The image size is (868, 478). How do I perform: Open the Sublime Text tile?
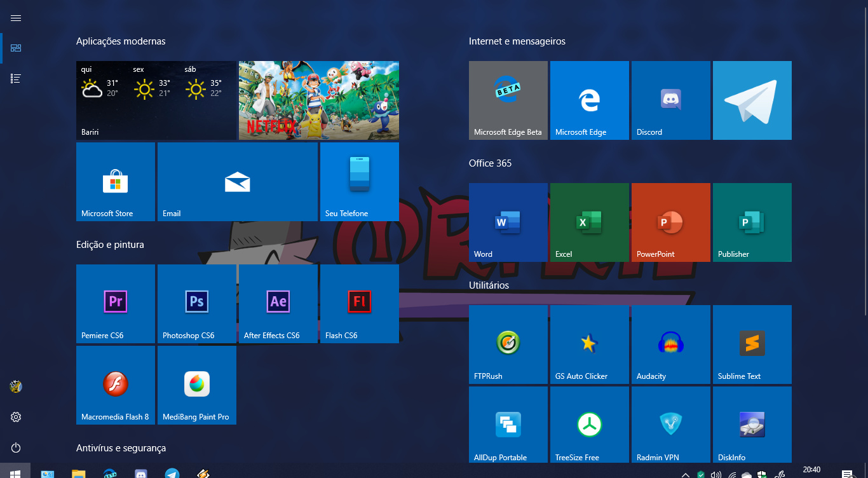pyautogui.click(x=752, y=345)
